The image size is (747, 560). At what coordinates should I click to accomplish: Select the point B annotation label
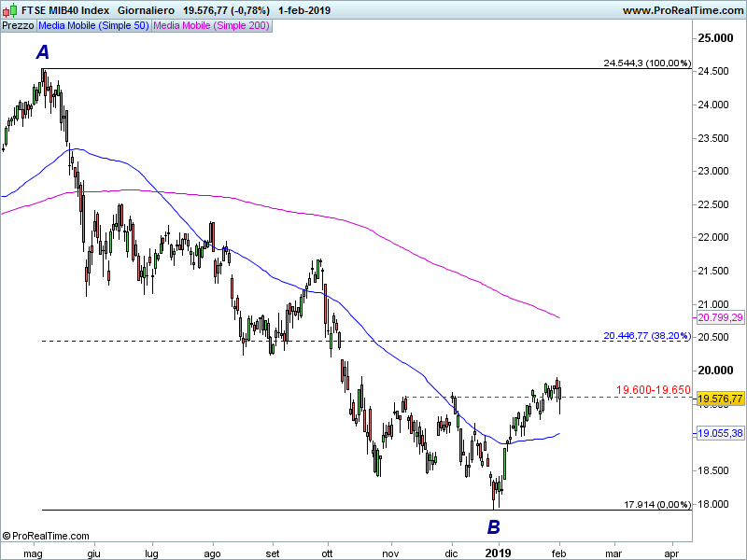[x=494, y=527]
